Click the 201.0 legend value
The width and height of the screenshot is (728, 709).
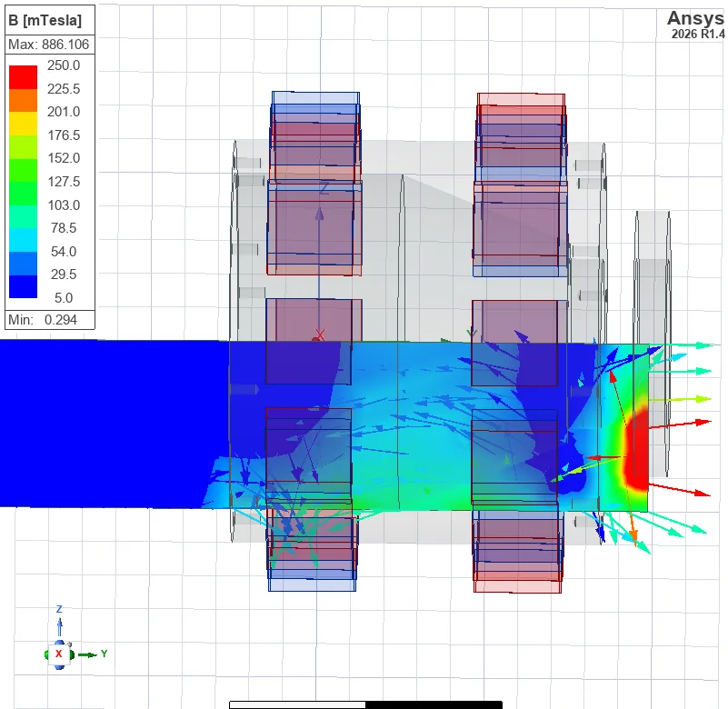(x=64, y=112)
